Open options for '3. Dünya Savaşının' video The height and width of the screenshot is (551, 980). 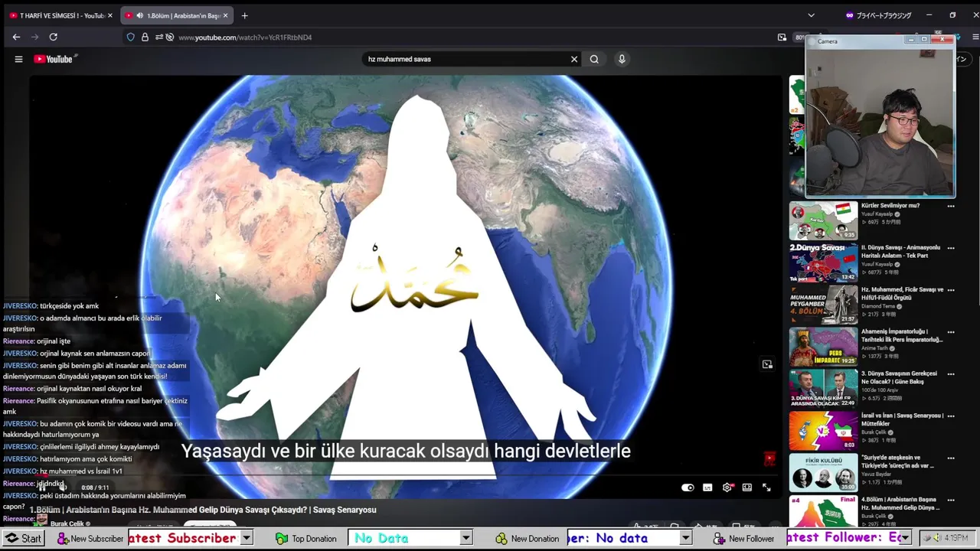click(x=951, y=374)
